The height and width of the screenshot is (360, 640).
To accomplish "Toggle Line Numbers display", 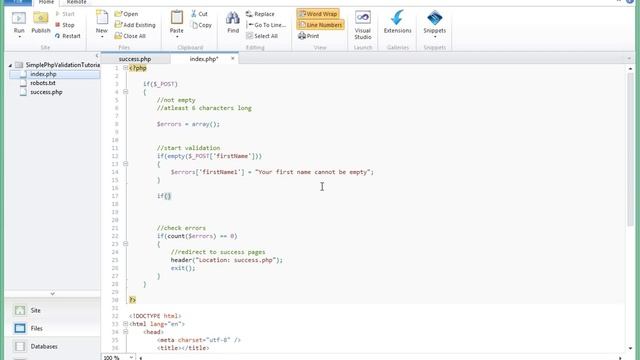I will click(320, 25).
